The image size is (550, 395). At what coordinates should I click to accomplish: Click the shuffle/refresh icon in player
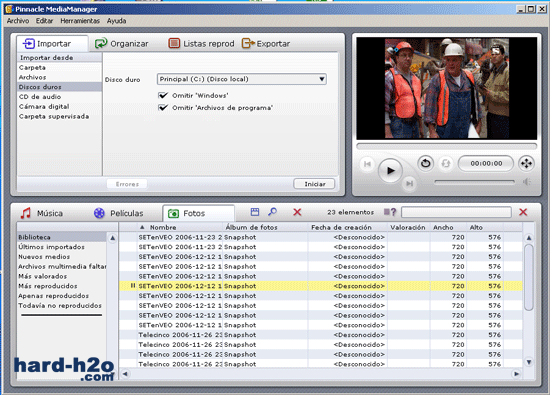click(445, 163)
